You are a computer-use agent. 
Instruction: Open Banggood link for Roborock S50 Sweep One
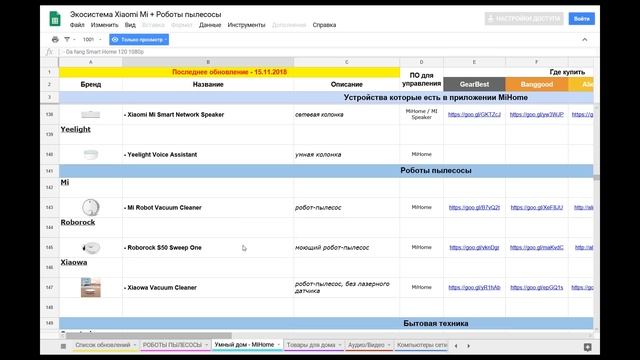(537, 247)
